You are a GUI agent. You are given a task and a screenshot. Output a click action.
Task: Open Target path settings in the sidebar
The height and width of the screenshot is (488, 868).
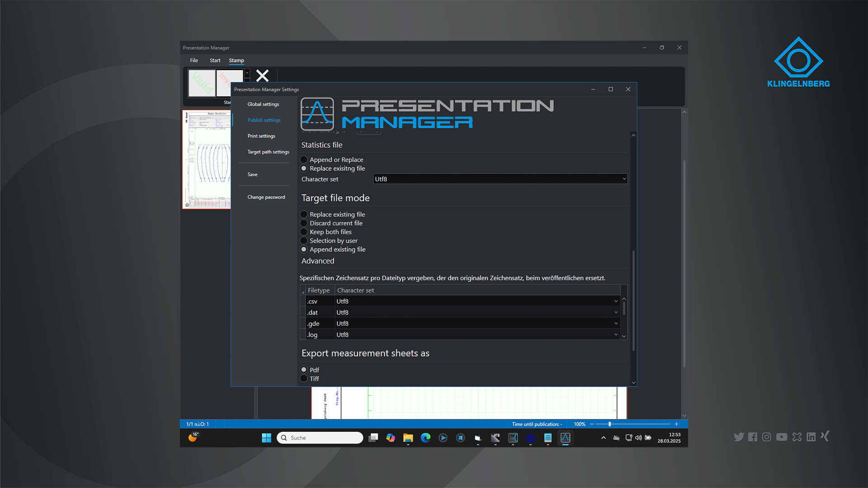pos(268,152)
